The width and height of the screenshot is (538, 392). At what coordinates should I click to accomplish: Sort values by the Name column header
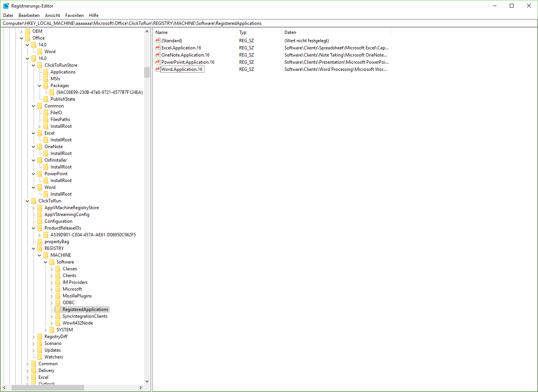[x=195, y=32]
